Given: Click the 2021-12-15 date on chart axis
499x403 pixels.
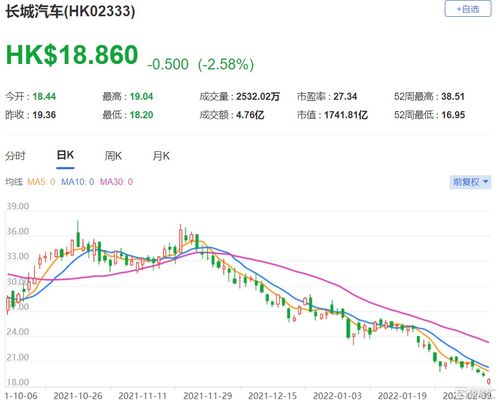Looking at the screenshot, I should pyautogui.click(x=272, y=396).
